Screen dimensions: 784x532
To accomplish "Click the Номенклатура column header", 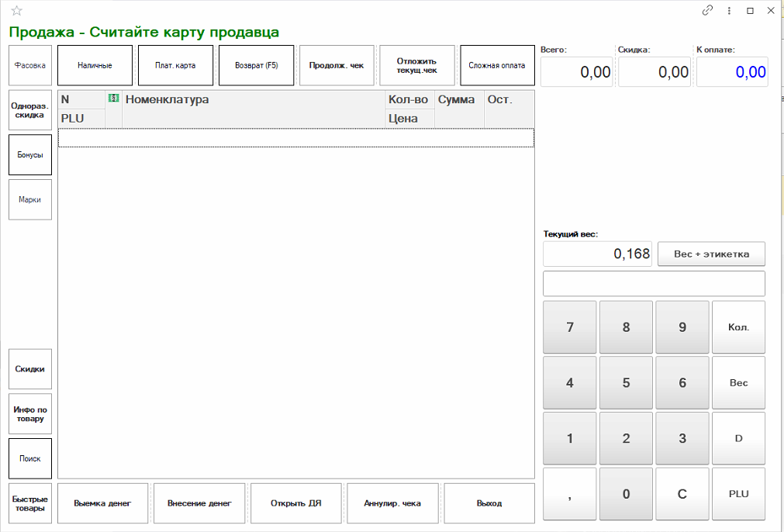I will tap(254, 109).
